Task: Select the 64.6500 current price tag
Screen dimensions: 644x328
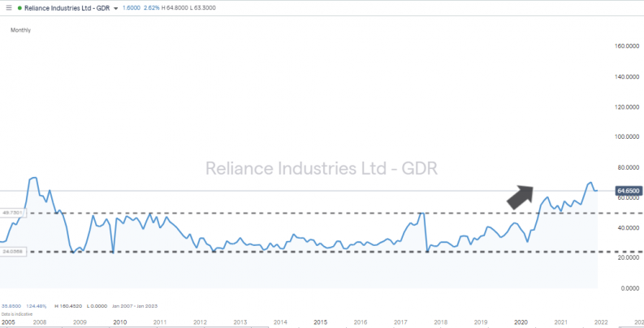Action: 629,191
